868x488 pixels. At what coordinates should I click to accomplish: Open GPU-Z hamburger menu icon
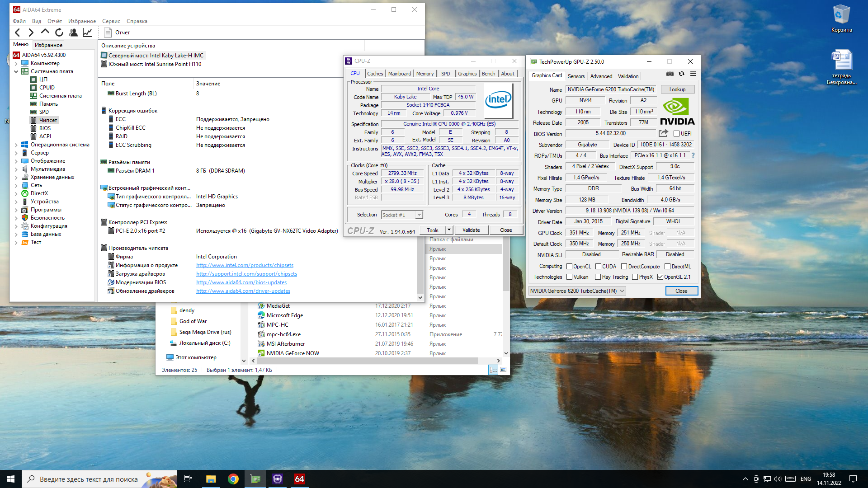(x=693, y=74)
